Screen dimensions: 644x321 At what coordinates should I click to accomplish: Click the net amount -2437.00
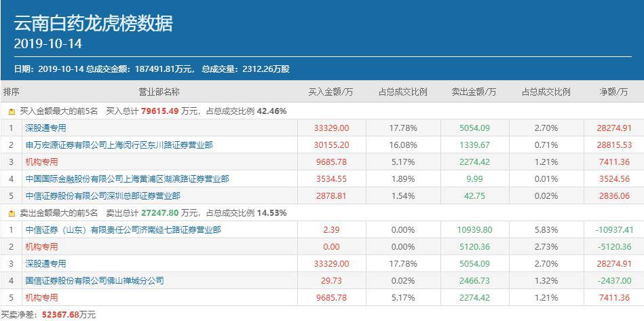point(613,281)
